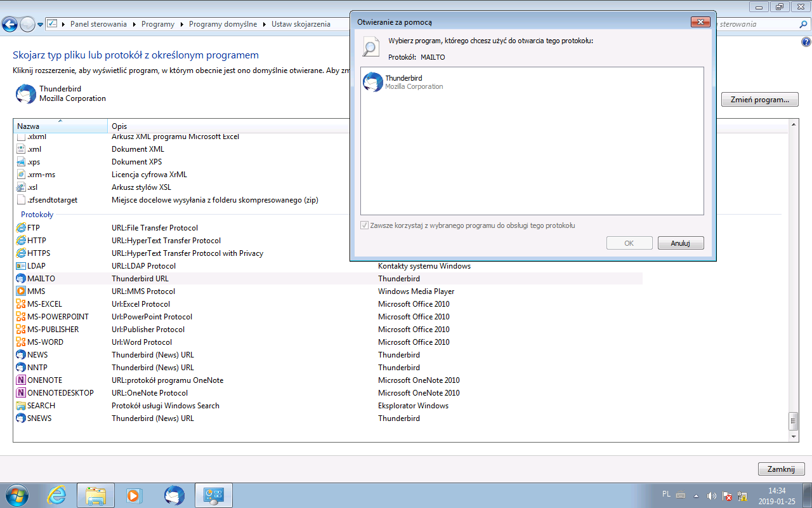The height and width of the screenshot is (508, 812).
Task: Click the .zfsendtotarget file icon
Action: click(x=21, y=200)
